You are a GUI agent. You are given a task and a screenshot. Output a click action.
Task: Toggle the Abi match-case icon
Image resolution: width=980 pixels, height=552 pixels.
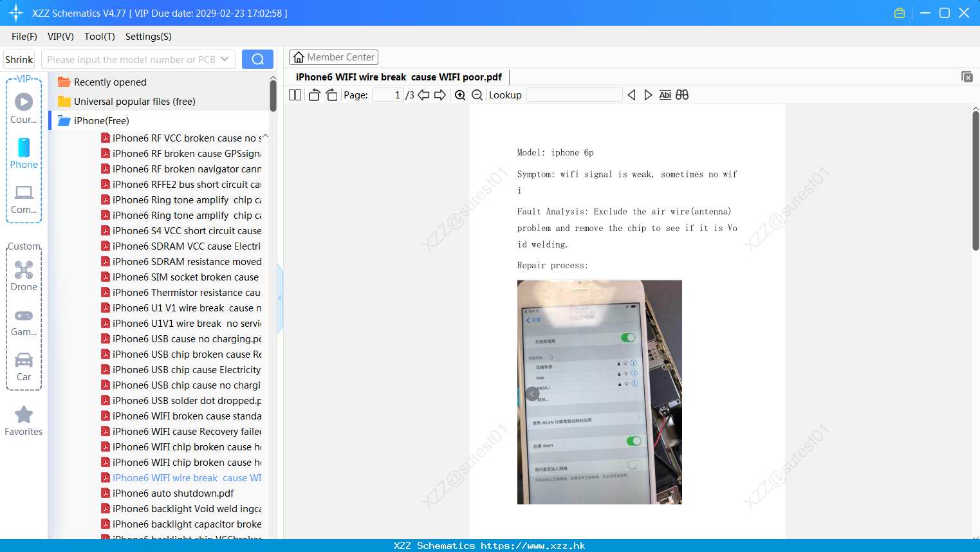(x=665, y=95)
